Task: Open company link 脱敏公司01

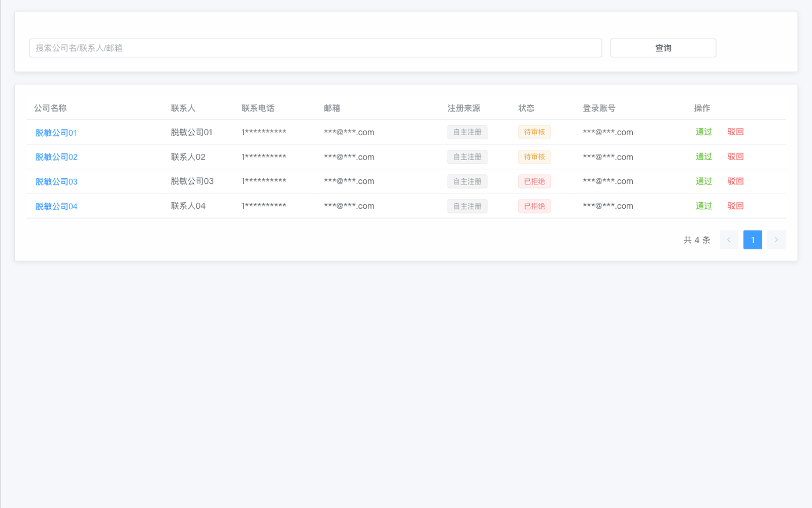Action: 56,133
